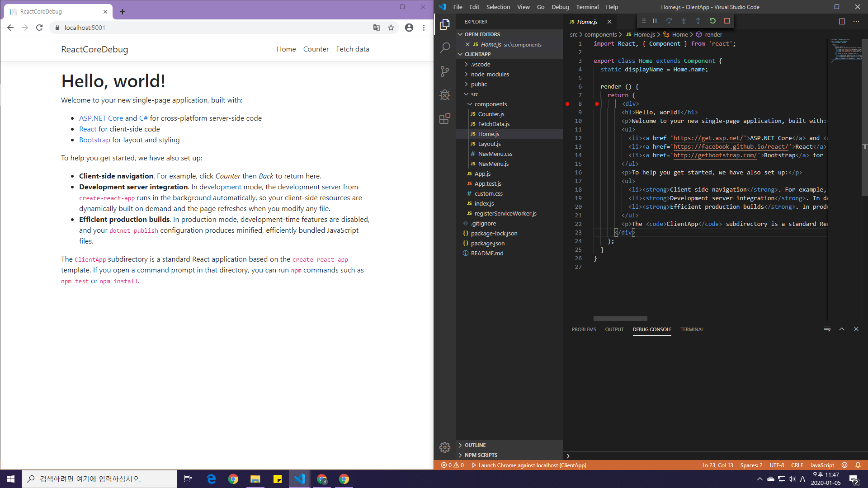Expand the node_modules folder
The width and height of the screenshot is (868, 488).
(490, 74)
